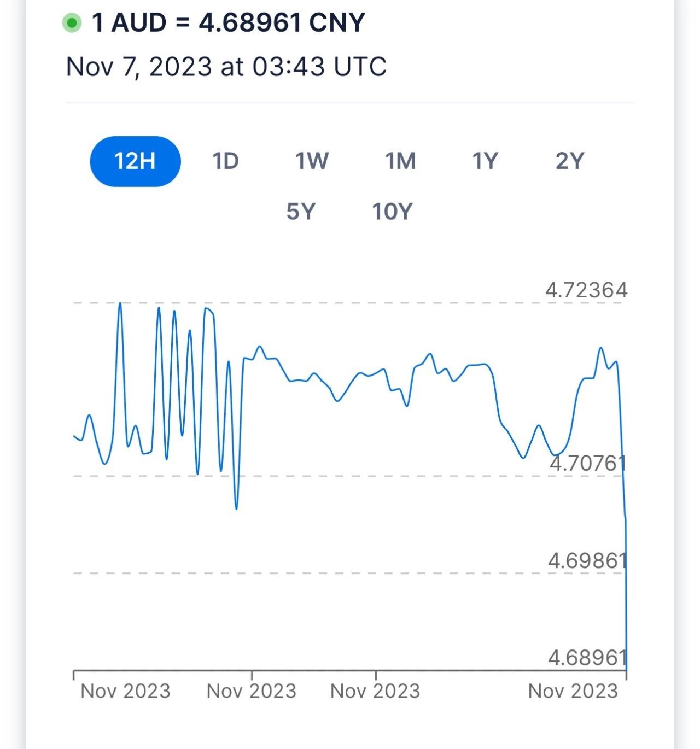
Task: Switch to the 1D range
Action: click(225, 161)
